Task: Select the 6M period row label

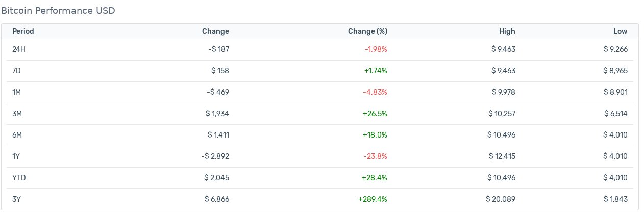Action: click(x=17, y=135)
